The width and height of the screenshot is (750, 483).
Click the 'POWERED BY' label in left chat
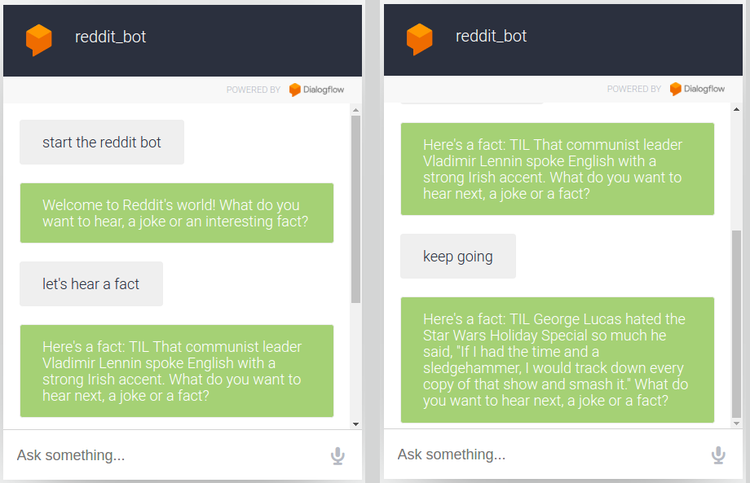coord(254,90)
